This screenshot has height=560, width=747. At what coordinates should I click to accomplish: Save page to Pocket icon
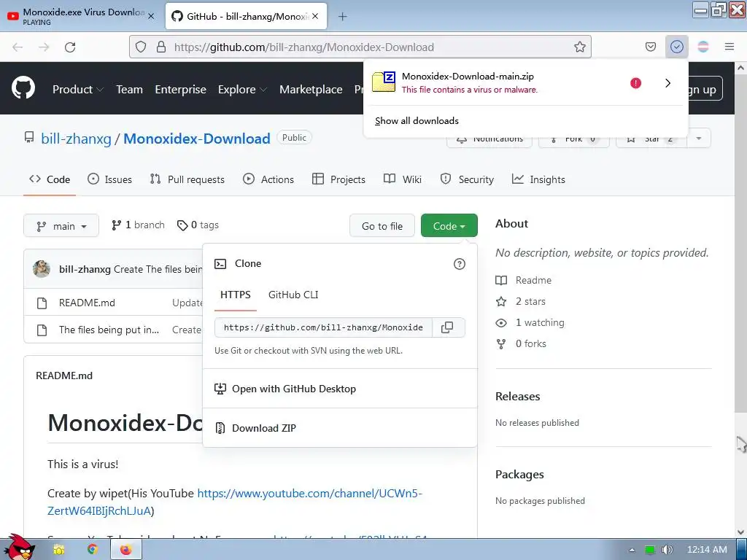tap(650, 47)
